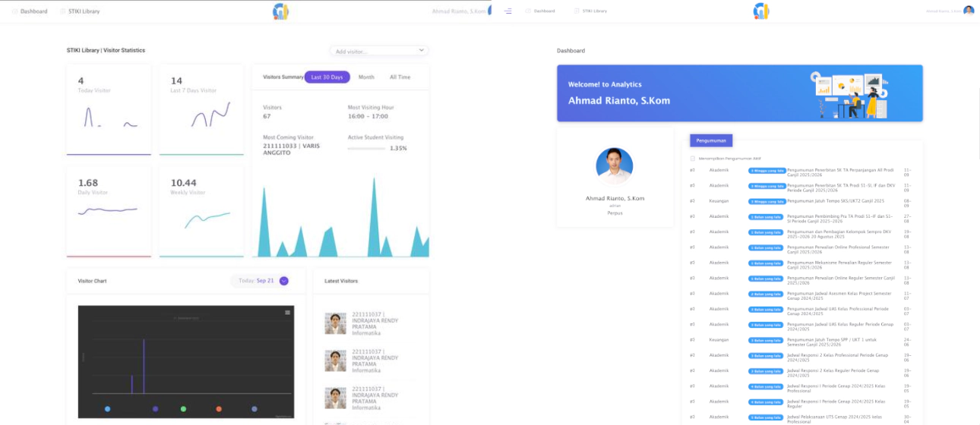This screenshot has height=425, width=980.
Task: Switch Visitors Summary to All Time
Action: point(400,77)
